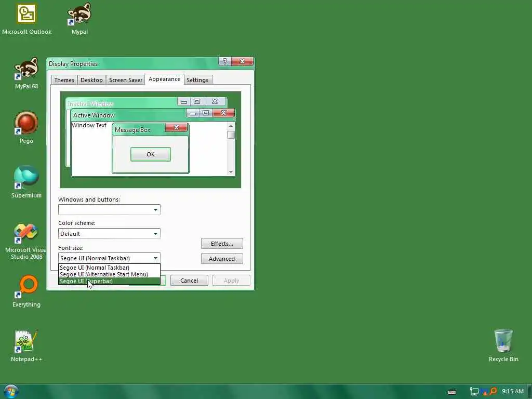Open the Windows and buttons dropdown
This screenshot has width=532, height=399.
click(x=109, y=210)
